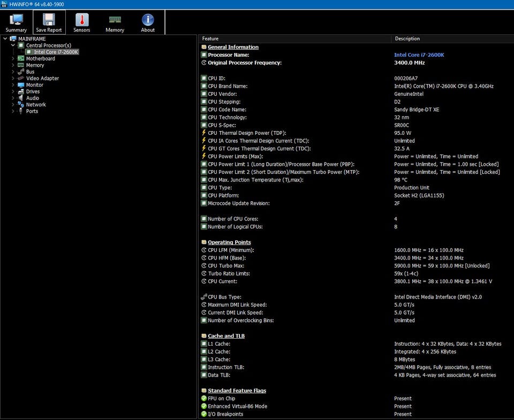Open the Memory toolbar icon
The height and width of the screenshot is (420, 514).
pos(115,20)
